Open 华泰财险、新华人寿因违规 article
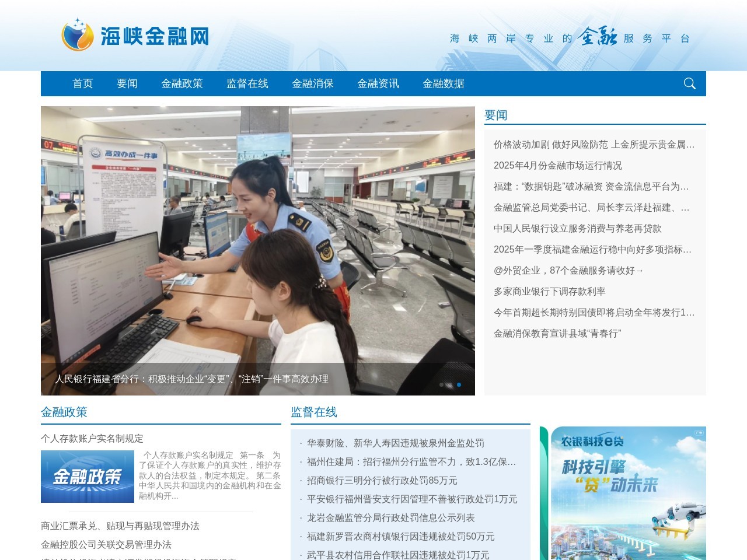The width and height of the screenshot is (747, 560). [x=396, y=443]
